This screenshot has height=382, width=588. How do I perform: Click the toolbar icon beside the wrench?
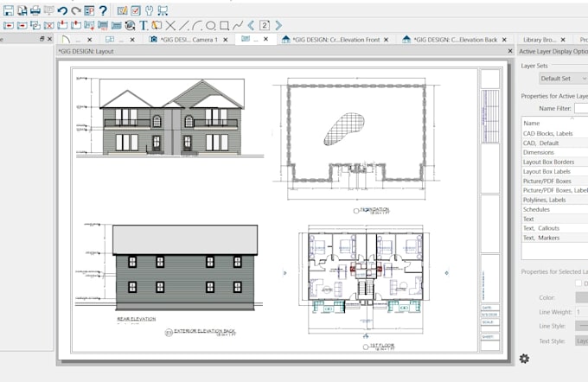coord(163,10)
